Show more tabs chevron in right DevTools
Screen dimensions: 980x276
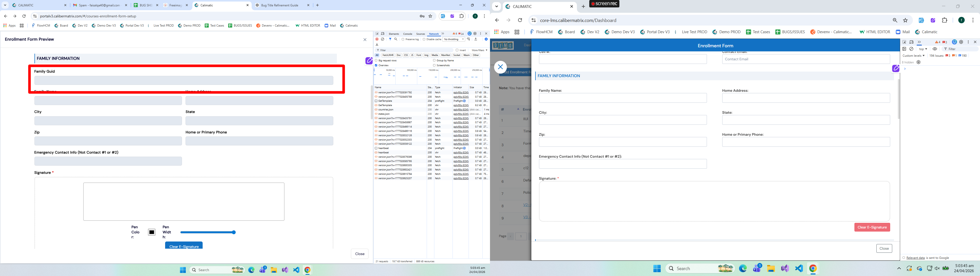click(x=919, y=42)
